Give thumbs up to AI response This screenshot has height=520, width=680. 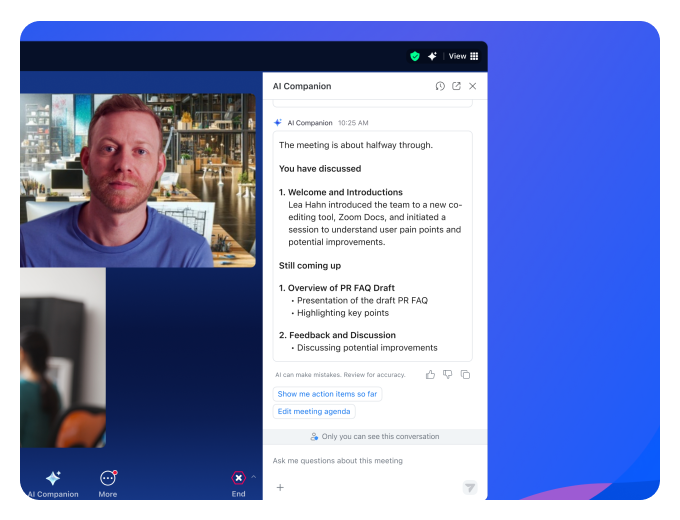pos(430,375)
